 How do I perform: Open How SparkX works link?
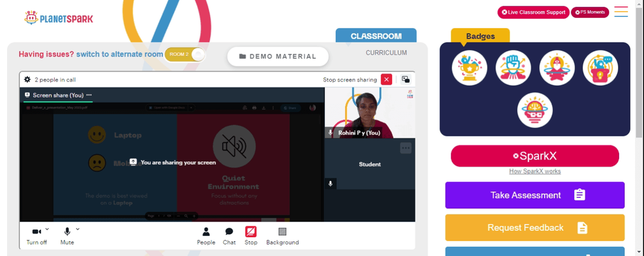pyautogui.click(x=535, y=171)
